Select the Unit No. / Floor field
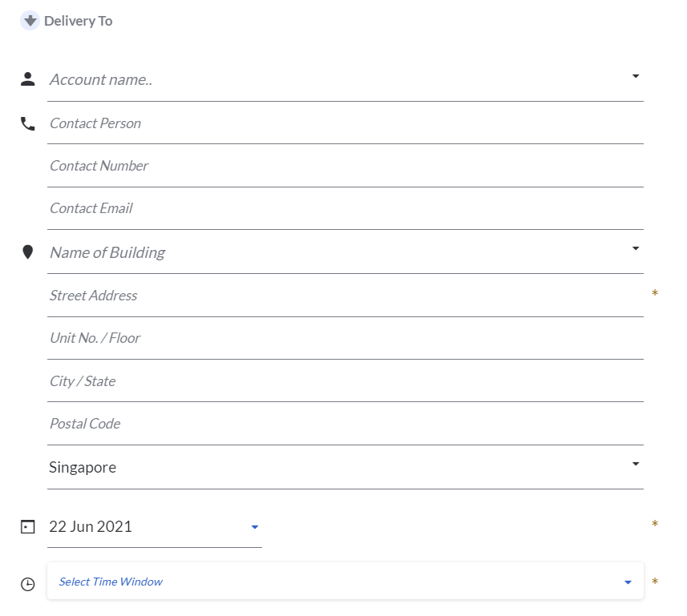 tap(345, 338)
